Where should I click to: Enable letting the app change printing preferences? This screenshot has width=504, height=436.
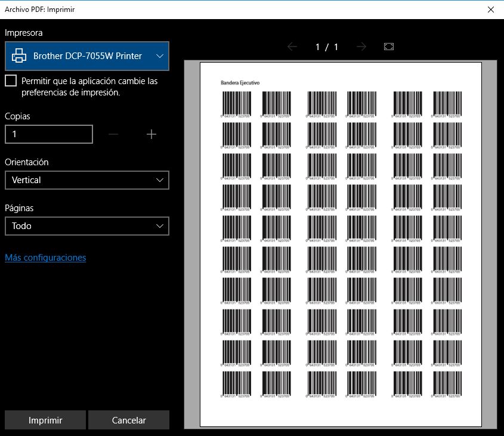pos(11,81)
